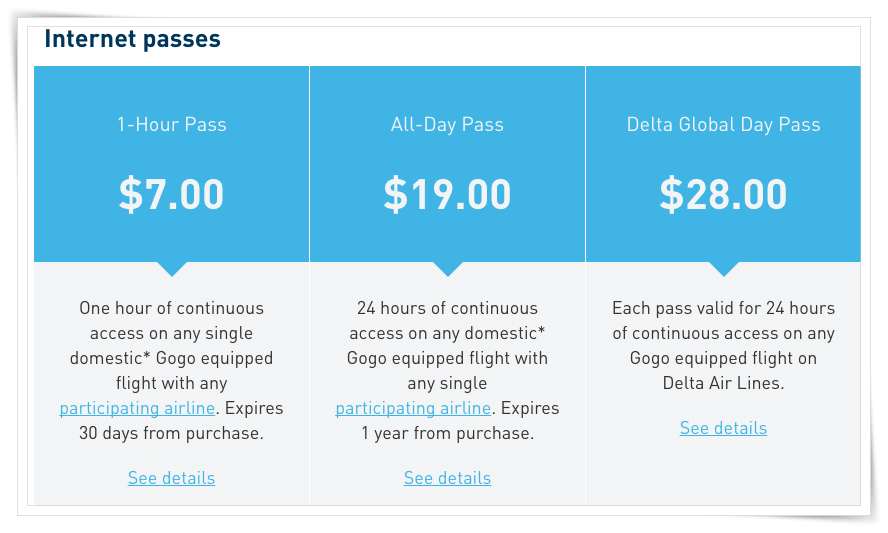888x533 pixels.
Task: Click the All-Day Pass description text
Action: coord(447,370)
